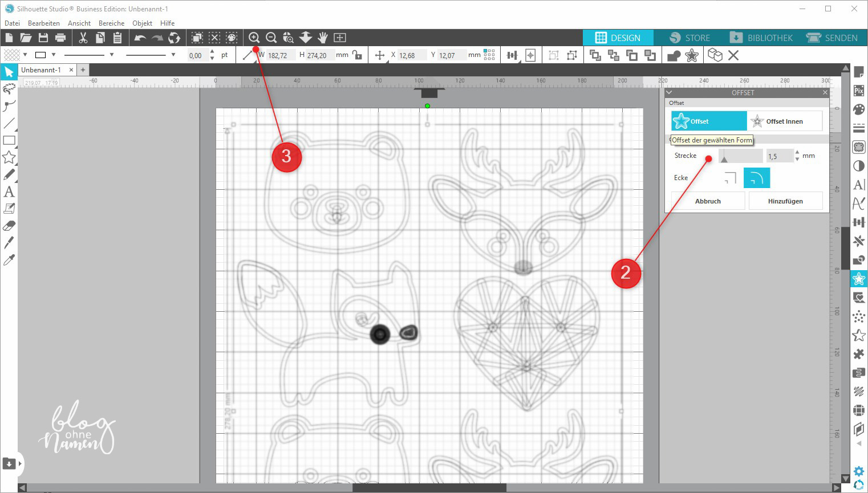
Task: Click the Cut scissors icon
Action: (x=83, y=38)
